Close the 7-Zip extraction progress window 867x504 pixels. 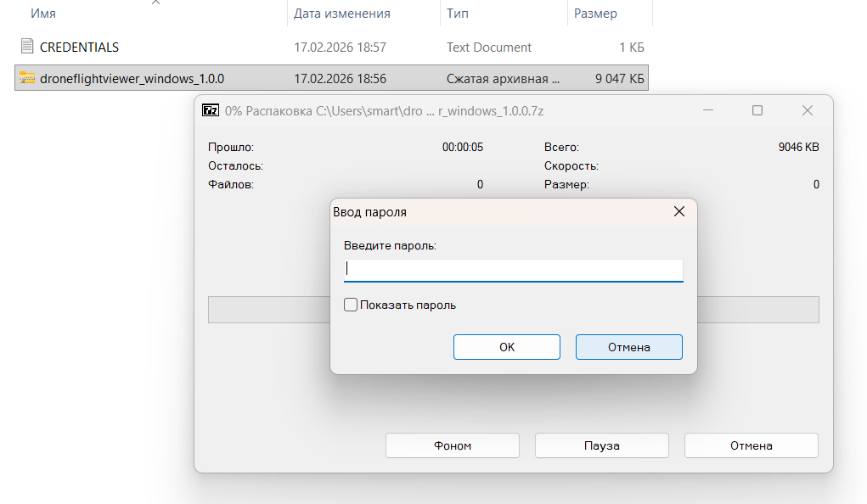[807, 110]
